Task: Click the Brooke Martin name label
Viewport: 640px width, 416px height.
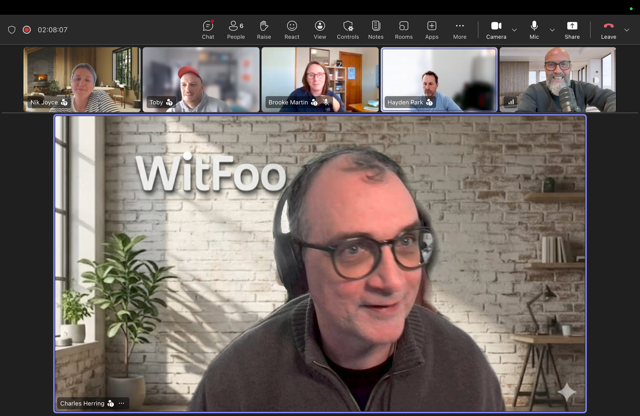Action: [288, 102]
